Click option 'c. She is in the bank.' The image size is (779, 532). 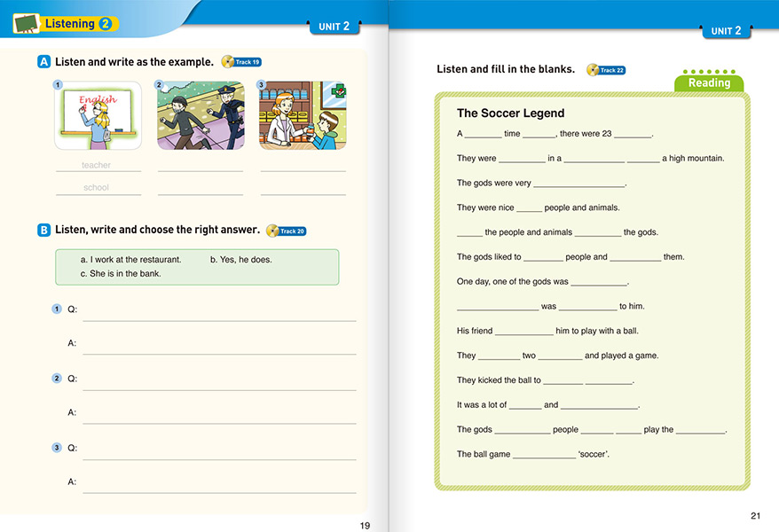121,273
